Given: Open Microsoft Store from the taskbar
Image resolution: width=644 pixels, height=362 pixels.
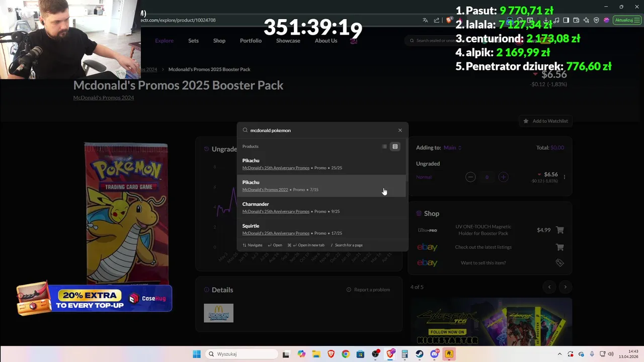Looking at the screenshot, I should coord(360,354).
